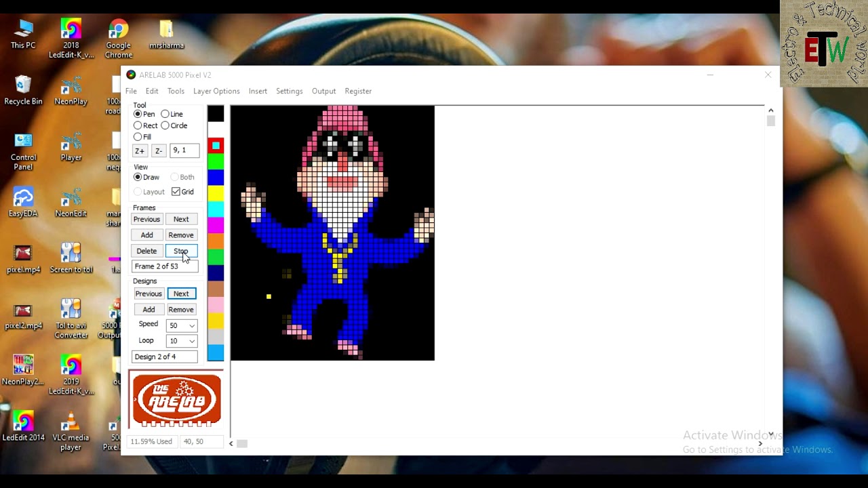Add a new frame in Frames
The width and height of the screenshot is (868, 488).
click(x=146, y=235)
